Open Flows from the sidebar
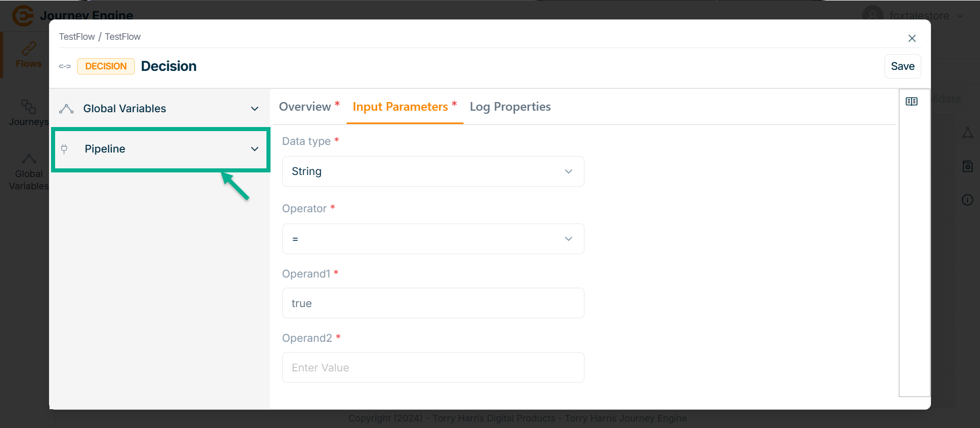980x428 pixels. tap(29, 55)
